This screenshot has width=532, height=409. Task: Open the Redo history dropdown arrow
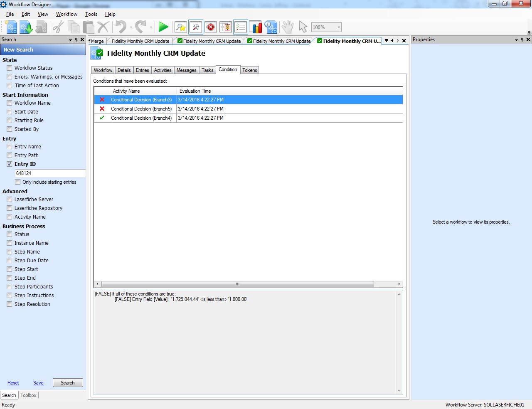[151, 27]
